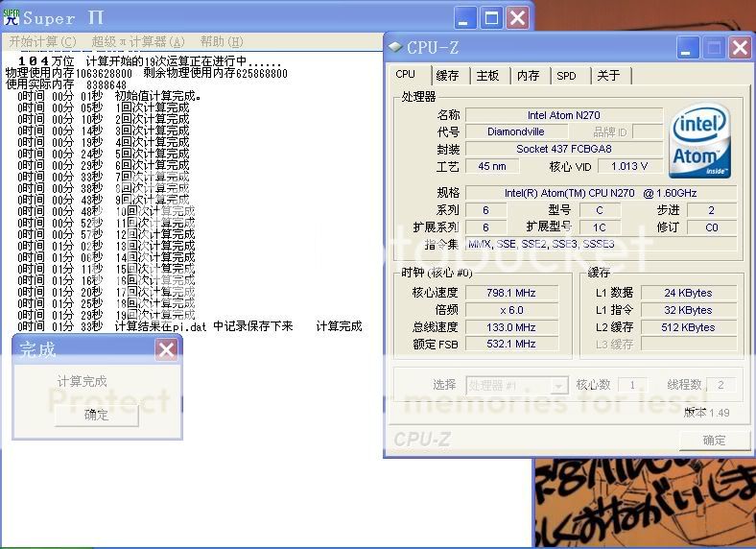The height and width of the screenshot is (549, 756).
Task: Click the 使用实际内存 8388648 line
Action: (66, 84)
